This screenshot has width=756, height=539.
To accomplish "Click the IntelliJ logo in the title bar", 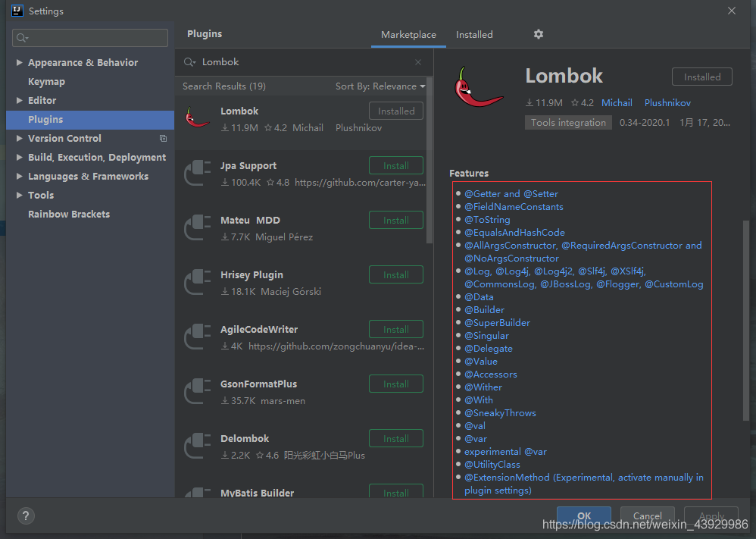I will tap(17, 11).
